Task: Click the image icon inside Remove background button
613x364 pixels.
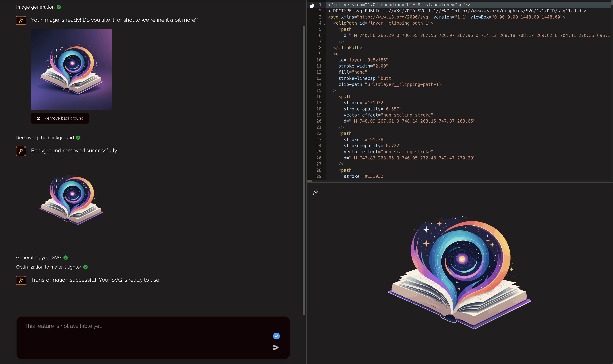Action: [38, 118]
